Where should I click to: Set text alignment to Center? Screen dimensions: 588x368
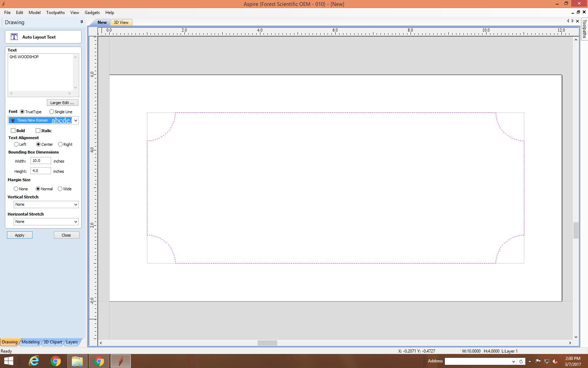38,144
